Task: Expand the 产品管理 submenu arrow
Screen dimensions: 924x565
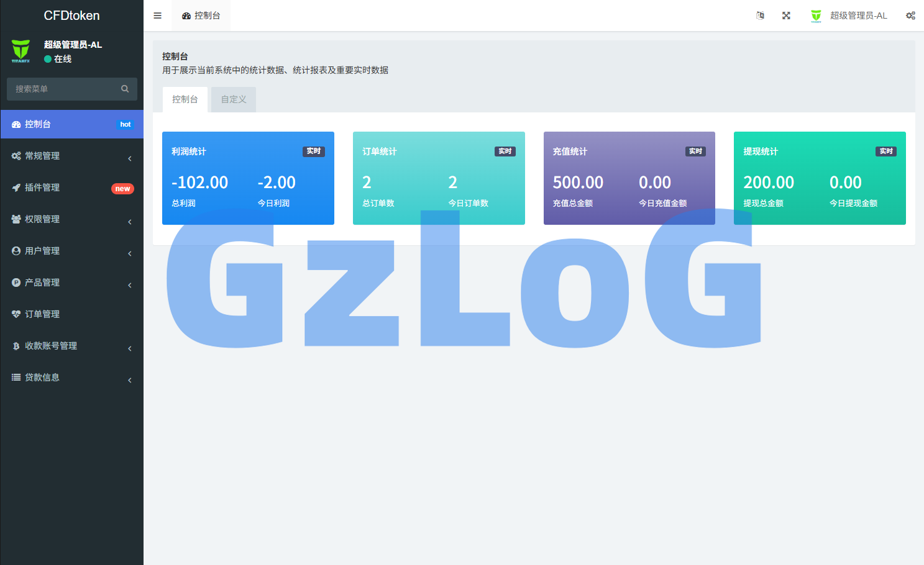Action: click(x=129, y=285)
